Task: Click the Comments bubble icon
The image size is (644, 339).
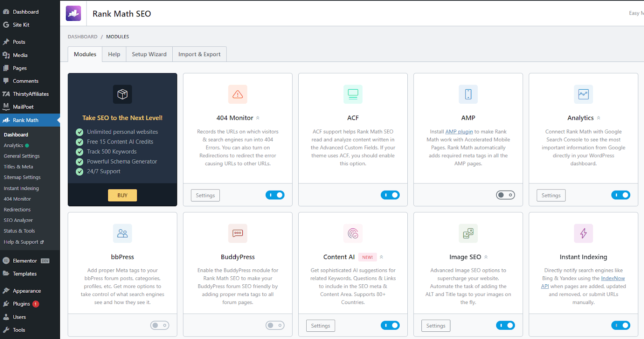Action: pos(6,81)
